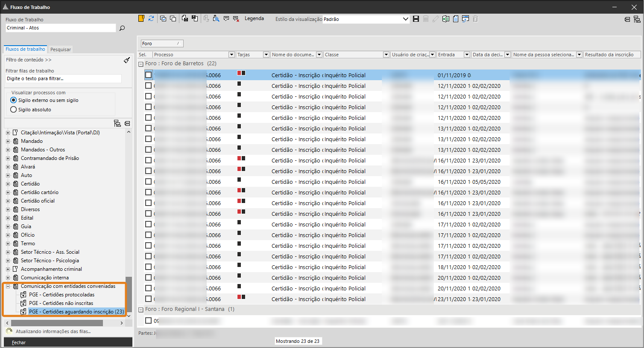Refresh the work queue list
The height and width of the screenshot is (348, 644).
point(151,18)
